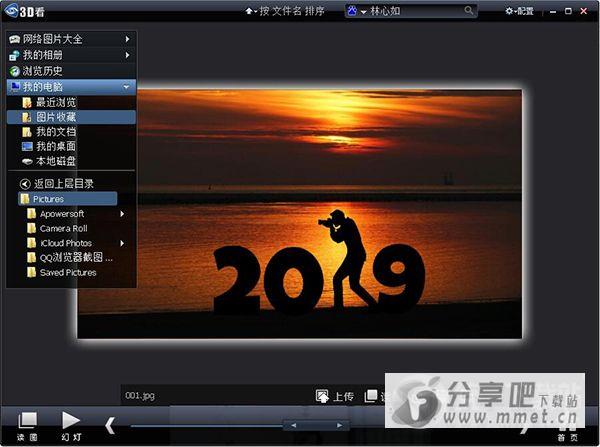Image resolution: width=600 pixels, height=447 pixels.
Task: Click the arrow beside 我的相册
Action: (x=127, y=55)
